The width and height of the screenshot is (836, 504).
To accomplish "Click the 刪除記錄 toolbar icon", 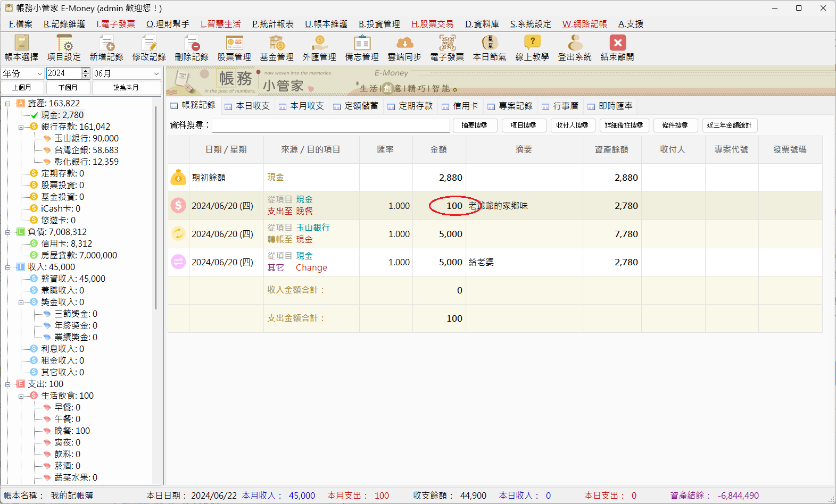I will point(192,48).
